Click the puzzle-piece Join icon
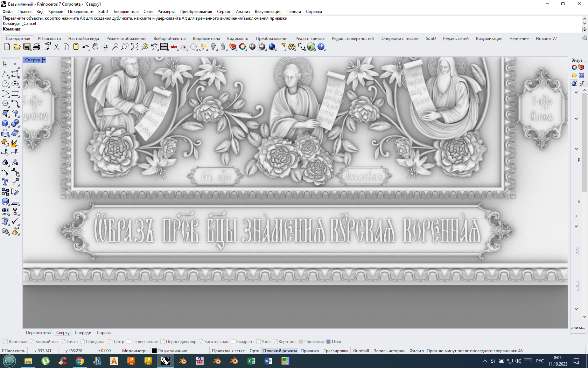The height and width of the screenshot is (368, 588). 5,143
